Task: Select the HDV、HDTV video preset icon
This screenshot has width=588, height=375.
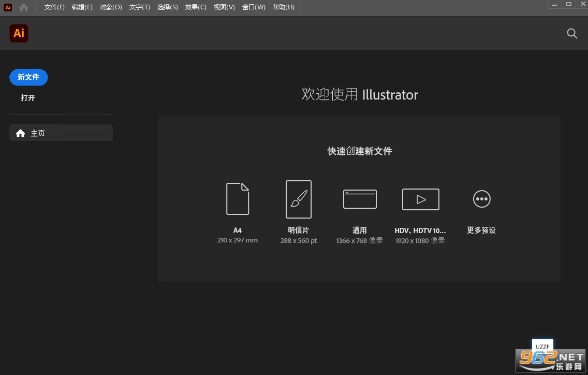Action: click(x=420, y=199)
